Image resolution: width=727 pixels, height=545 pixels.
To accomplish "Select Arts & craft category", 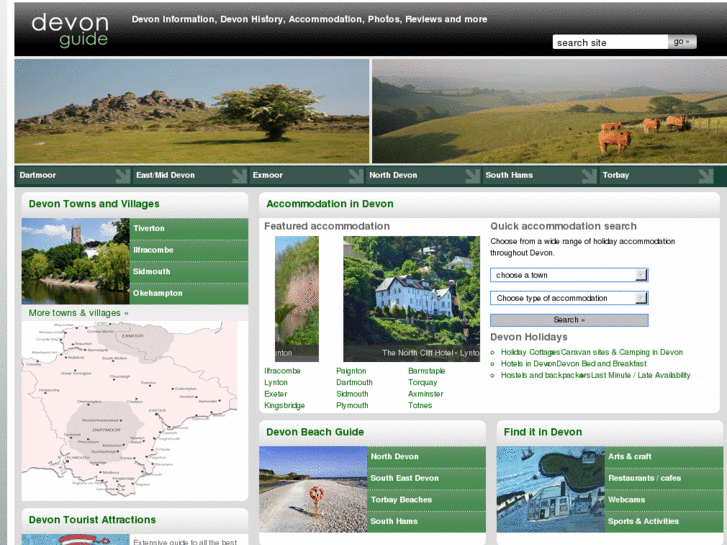I will [664, 457].
